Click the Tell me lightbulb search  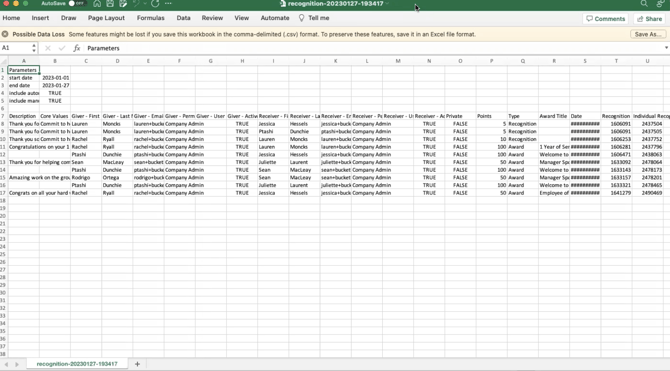(x=314, y=18)
